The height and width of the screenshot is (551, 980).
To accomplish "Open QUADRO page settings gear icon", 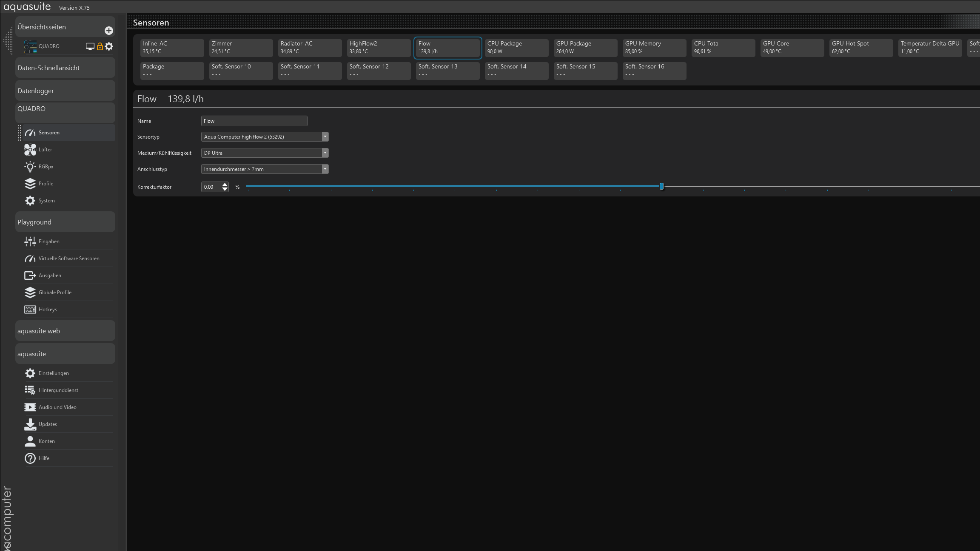I will (x=109, y=46).
